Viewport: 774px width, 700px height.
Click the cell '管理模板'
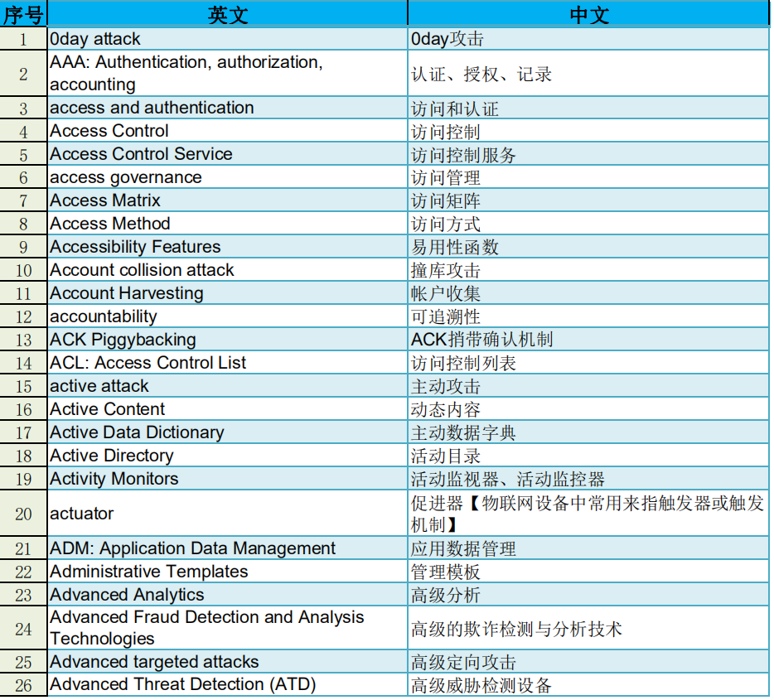588,572
